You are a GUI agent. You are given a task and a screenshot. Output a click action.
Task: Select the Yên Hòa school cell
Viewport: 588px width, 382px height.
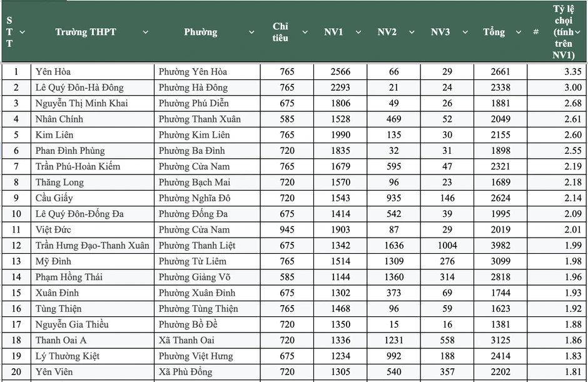(92, 72)
